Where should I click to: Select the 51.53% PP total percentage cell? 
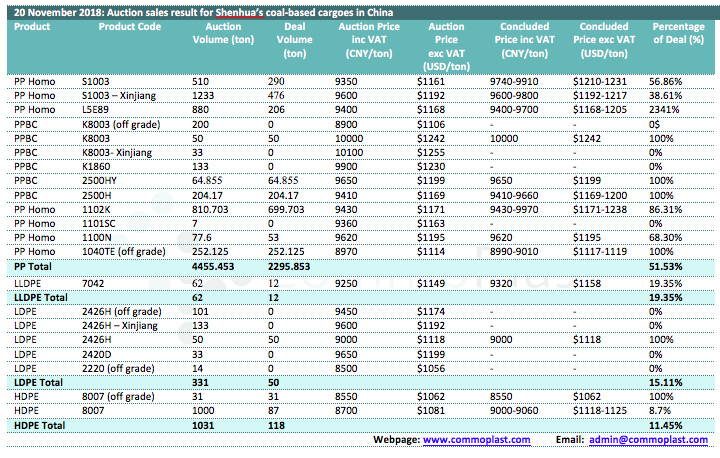[668, 268]
